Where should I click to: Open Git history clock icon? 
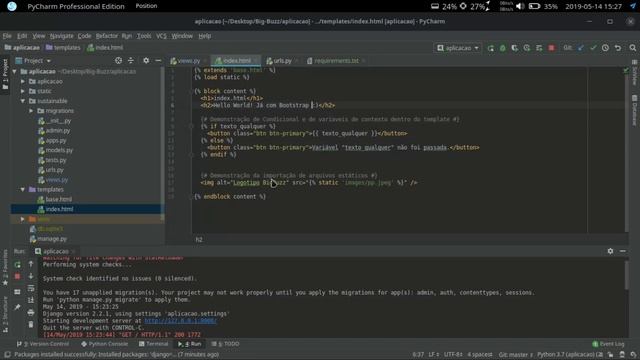(605, 48)
